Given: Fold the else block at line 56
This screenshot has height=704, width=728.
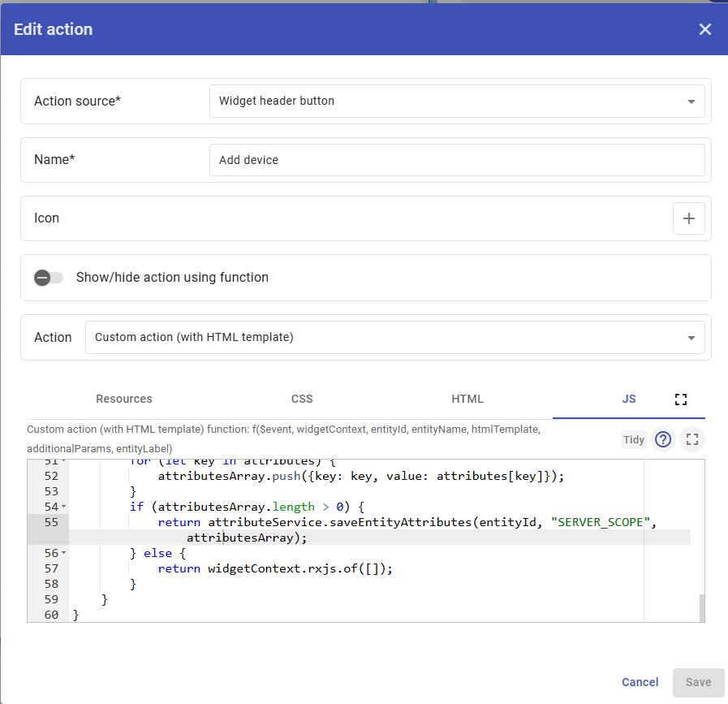Looking at the screenshot, I should (x=63, y=553).
